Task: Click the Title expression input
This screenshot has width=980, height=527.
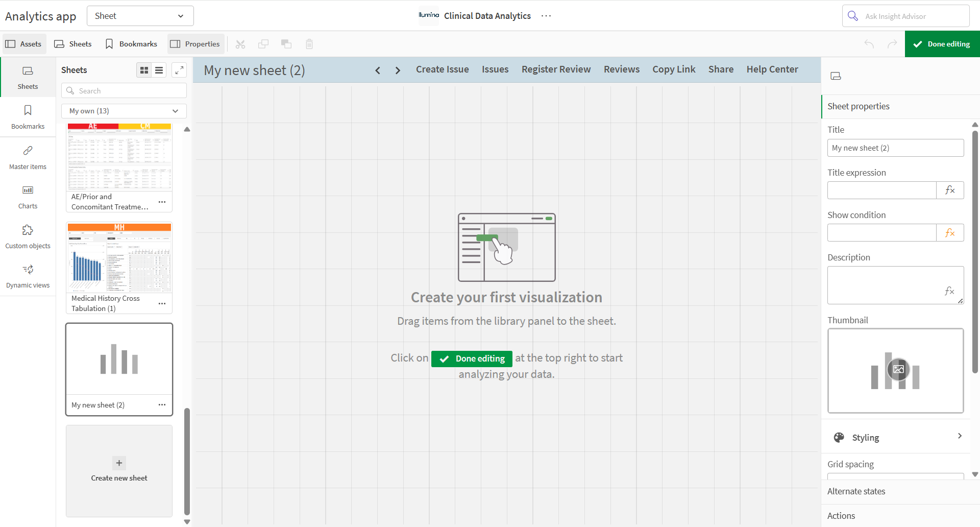Action: [x=882, y=190]
